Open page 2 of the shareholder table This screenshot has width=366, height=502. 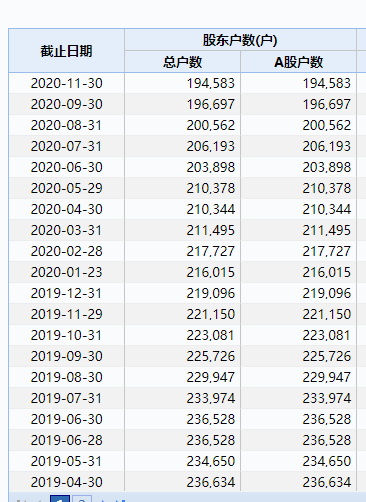(x=82, y=499)
